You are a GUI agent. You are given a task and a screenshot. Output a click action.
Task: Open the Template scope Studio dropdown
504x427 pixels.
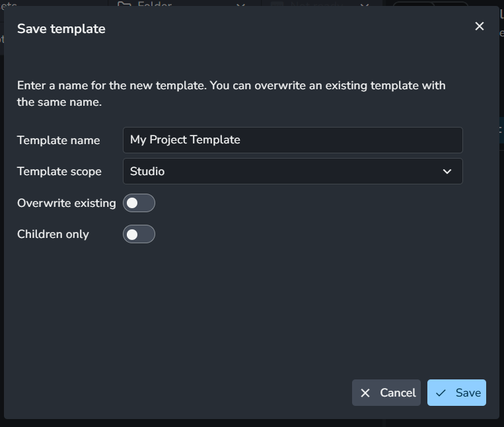(293, 171)
